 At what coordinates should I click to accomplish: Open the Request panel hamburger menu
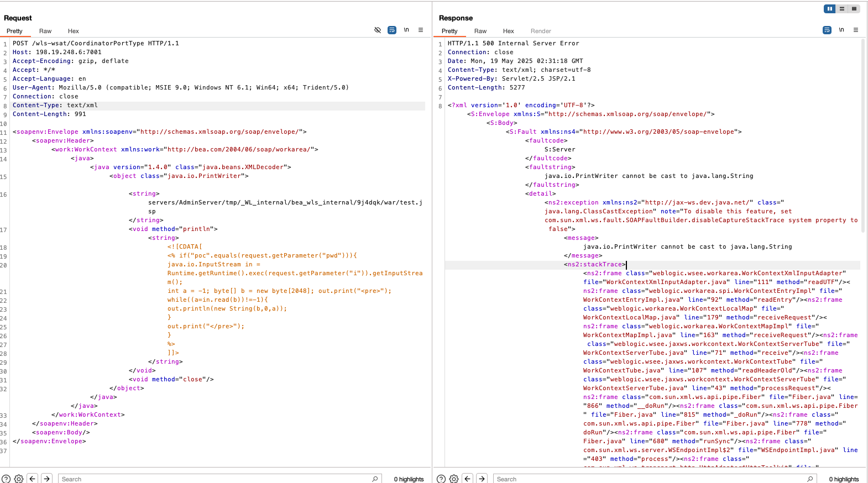coord(421,30)
